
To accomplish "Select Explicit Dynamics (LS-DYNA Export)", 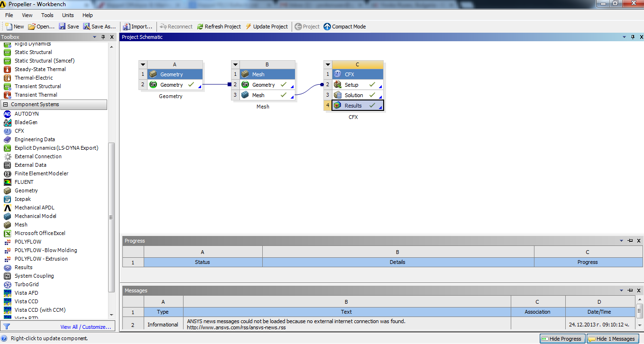I will (56, 148).
